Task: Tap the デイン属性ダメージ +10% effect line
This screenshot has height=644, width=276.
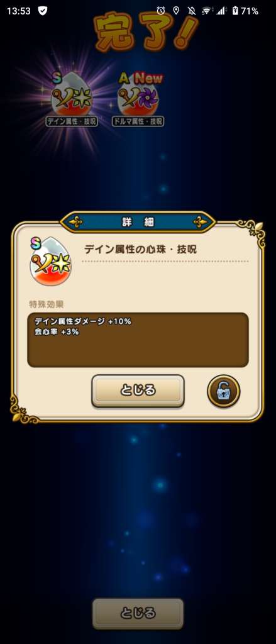Action: pyautogui.click(x=82, y=321)
